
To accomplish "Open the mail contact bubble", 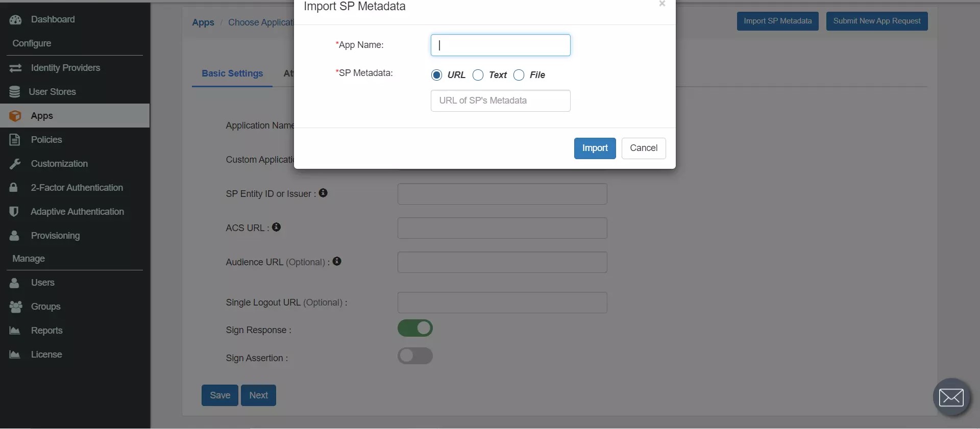I will [x=951, y=397].
